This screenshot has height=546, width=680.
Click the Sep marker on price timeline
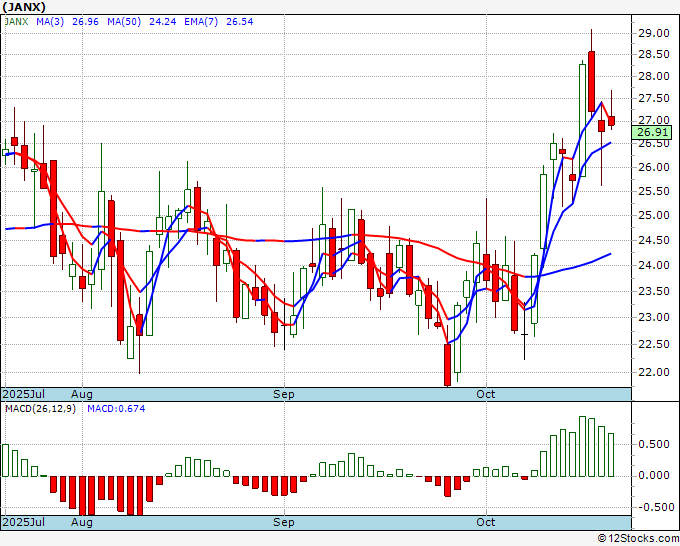pyautogui.click(x=284, y=394)
